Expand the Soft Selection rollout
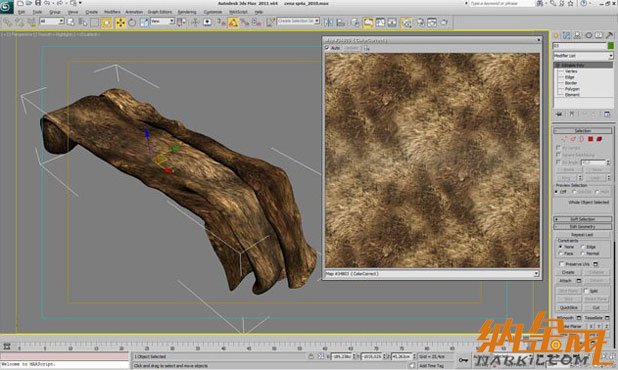Screen dimensions: 618x370 pyautogui.click(x=583, y=219)
